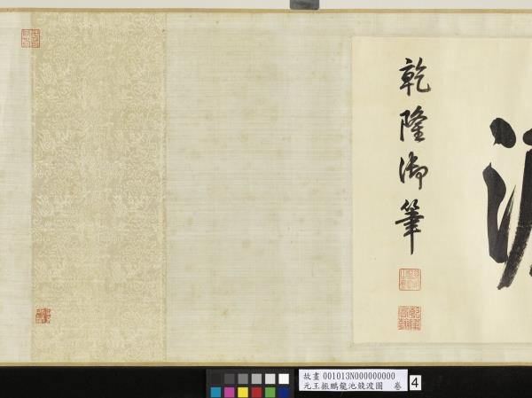Select the dark blue color patch
Viewport: 532px width, 398px height.
tap(284, 392)
